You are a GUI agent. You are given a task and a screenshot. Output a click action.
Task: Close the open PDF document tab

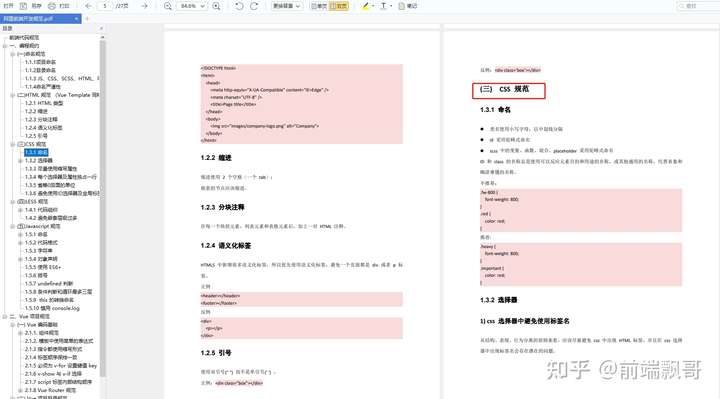pos(76,18)
